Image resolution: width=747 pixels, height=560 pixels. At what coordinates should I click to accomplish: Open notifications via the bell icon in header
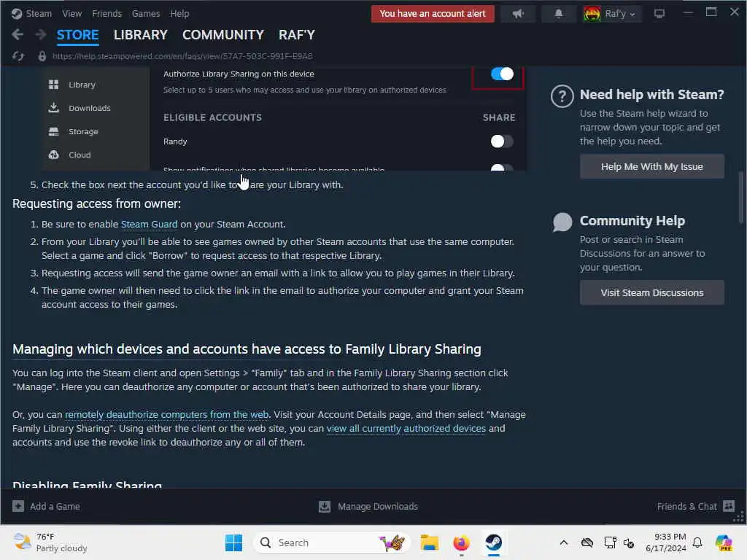[x=558, y=14]
